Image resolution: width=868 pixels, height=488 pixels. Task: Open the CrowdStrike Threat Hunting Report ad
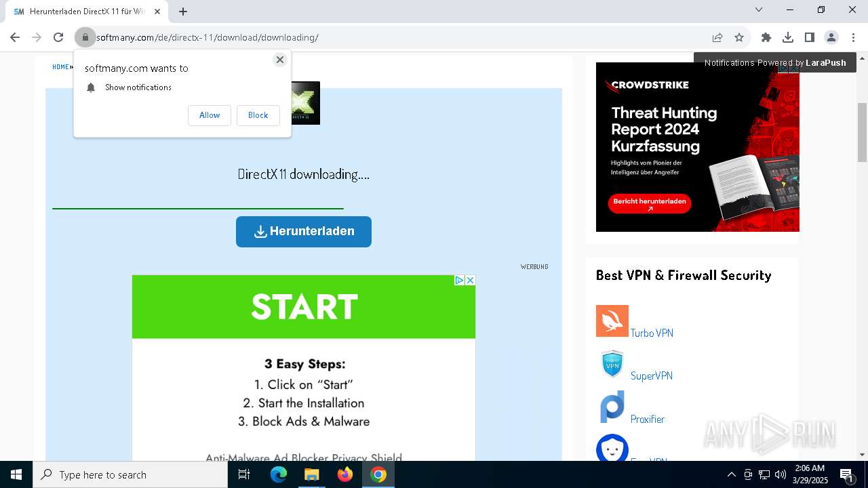[x=698, y=147]
